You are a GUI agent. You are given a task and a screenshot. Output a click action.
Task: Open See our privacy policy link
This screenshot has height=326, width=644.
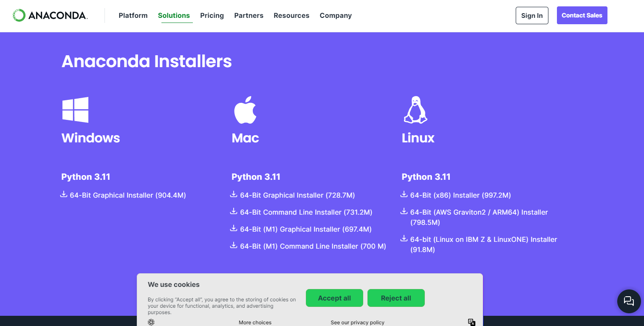pos(357,323)
